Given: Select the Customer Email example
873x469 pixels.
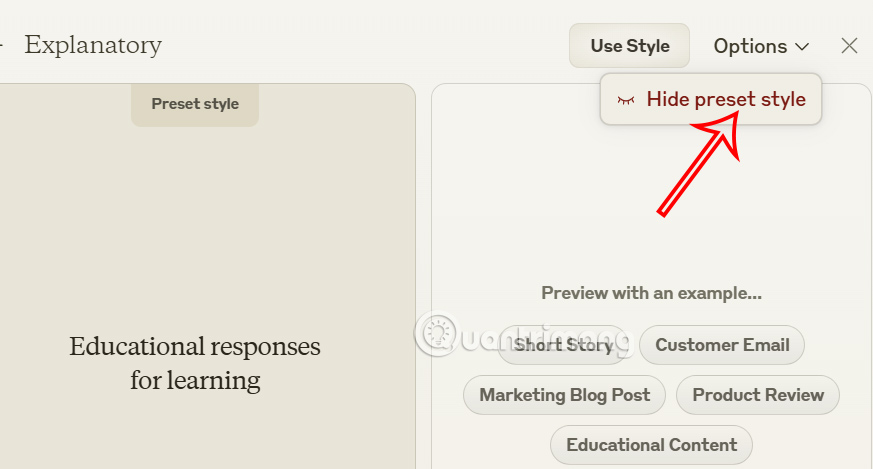Looking at the screenshot, I should [x=722, y=345].
